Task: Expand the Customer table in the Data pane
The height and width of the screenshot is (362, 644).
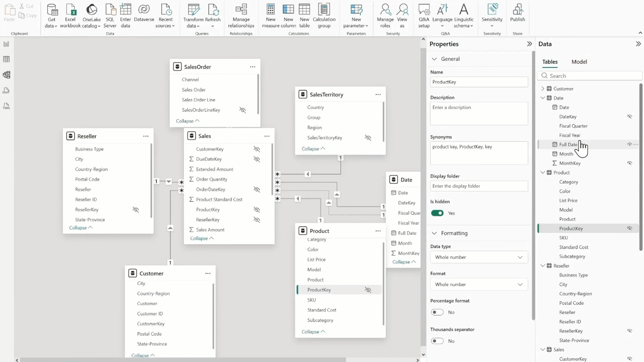Action: tap(543, 88)
